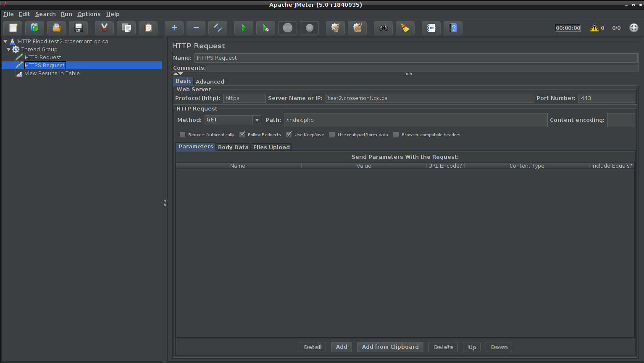Click the Add from Clipboard button
Viewport: 644px width, 363px height.
[x=390, y=347]
